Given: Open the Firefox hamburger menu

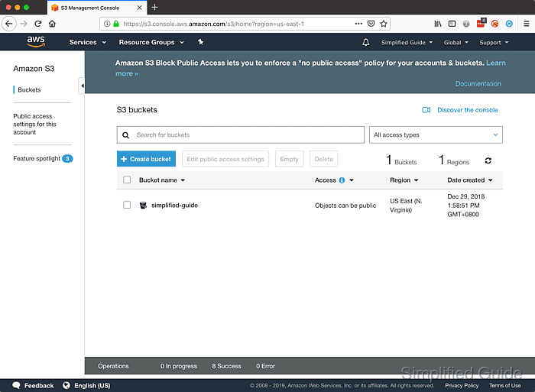Looking at the screenshot, I should tap(527, 24).
